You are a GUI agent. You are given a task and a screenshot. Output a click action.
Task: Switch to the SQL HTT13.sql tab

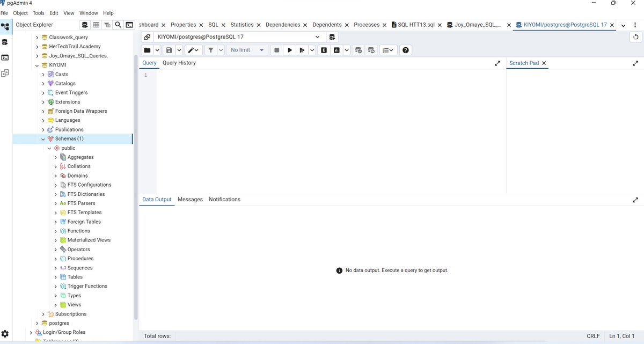[416, 25]
